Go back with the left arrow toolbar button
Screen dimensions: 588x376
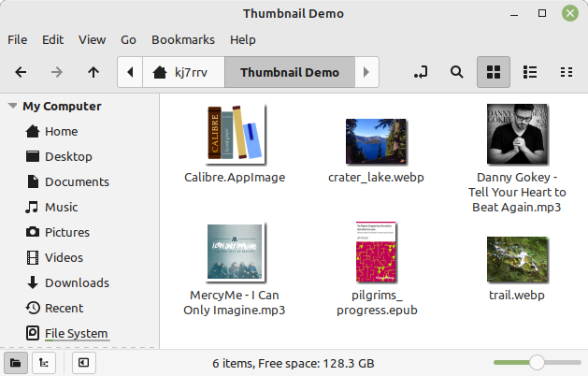(21, 72)
